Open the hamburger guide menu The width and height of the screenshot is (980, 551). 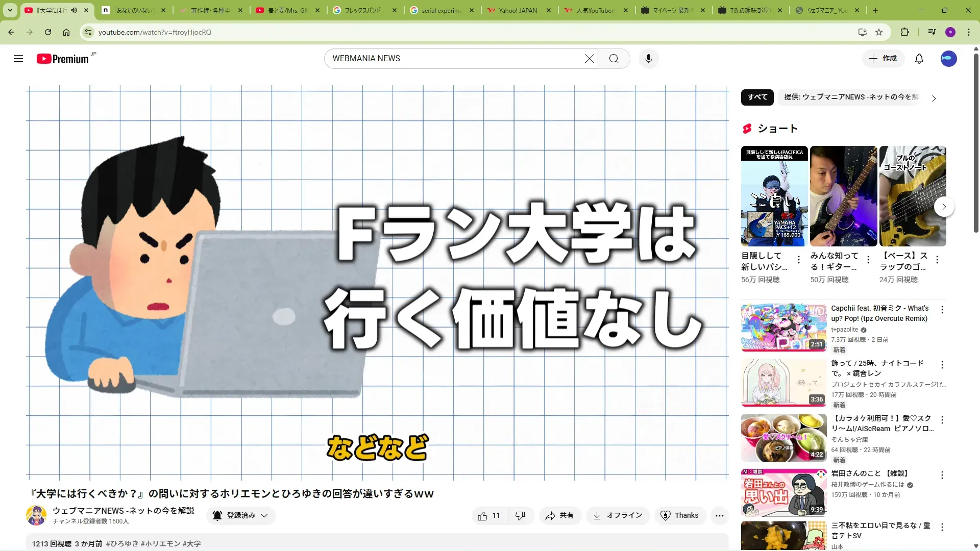[18, 59]
